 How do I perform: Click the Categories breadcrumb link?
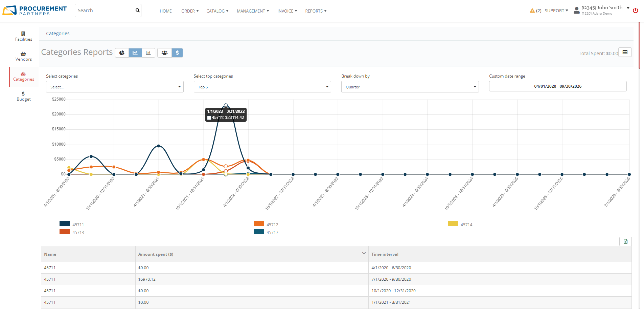click(x=57, y=33)
